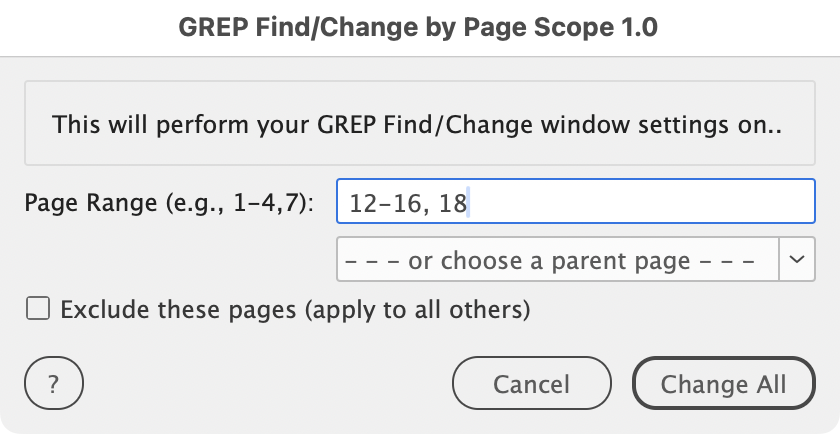Click the GREP Find/Change info text panel

[x=419, y=126]
